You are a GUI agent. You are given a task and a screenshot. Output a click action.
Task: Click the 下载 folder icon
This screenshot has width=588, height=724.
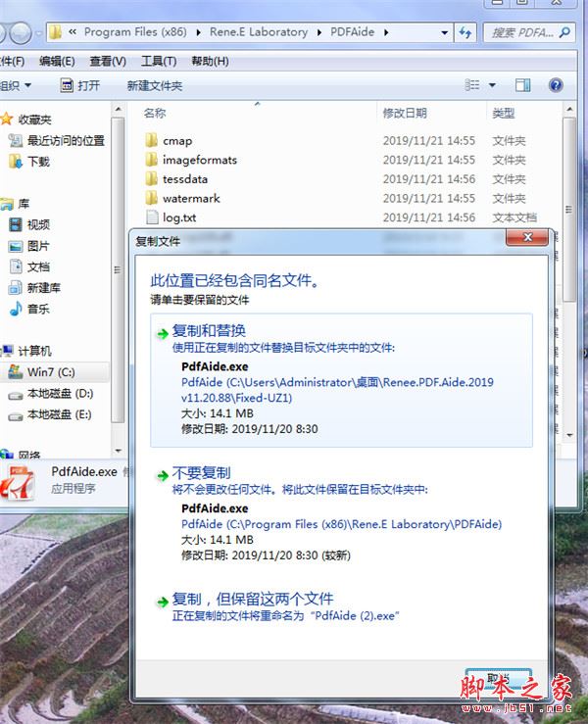(16, 161)
